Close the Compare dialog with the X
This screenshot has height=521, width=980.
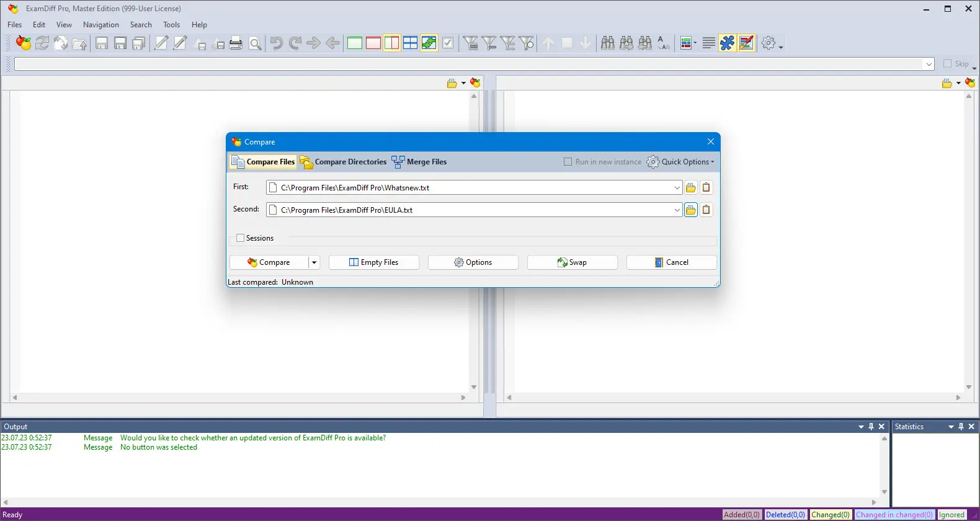click(x=711, y=142)
